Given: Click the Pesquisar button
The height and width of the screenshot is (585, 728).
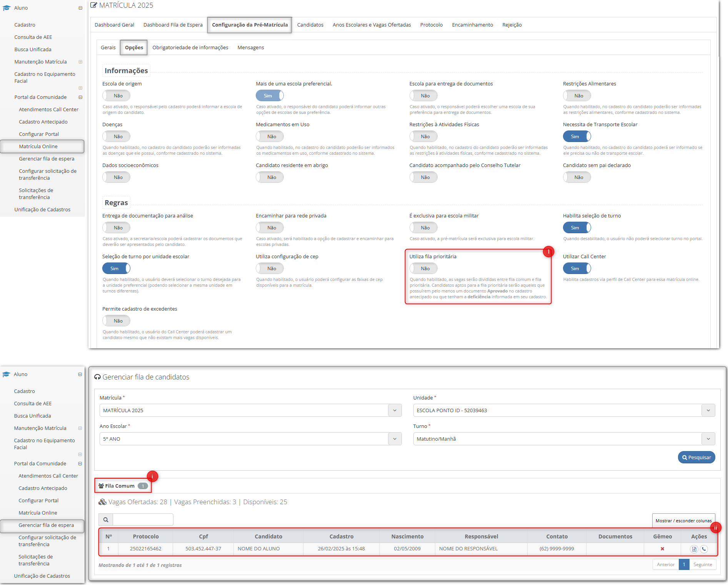Looking at the screenshot, I should click(696, 457).
